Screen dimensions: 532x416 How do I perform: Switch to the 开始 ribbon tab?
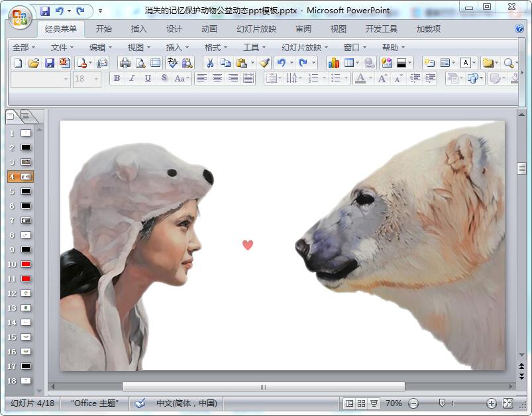click(104, 29)
